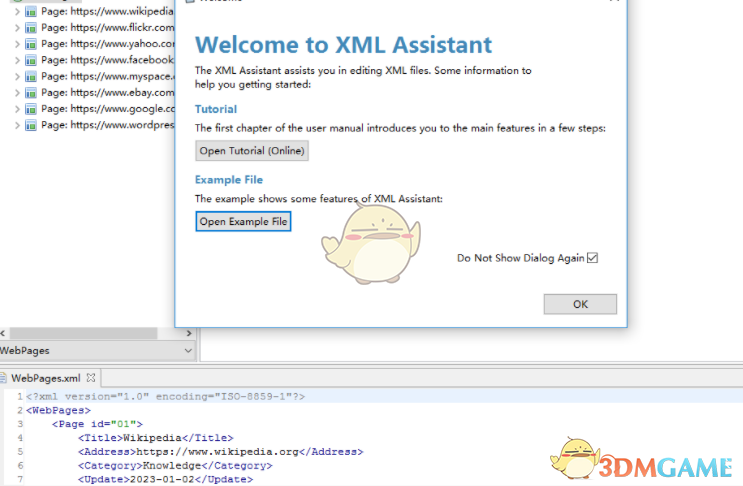Click the Address https://www.wikipedia.org line
This screenshot has height=486, width=743.
tap(220, 451)
